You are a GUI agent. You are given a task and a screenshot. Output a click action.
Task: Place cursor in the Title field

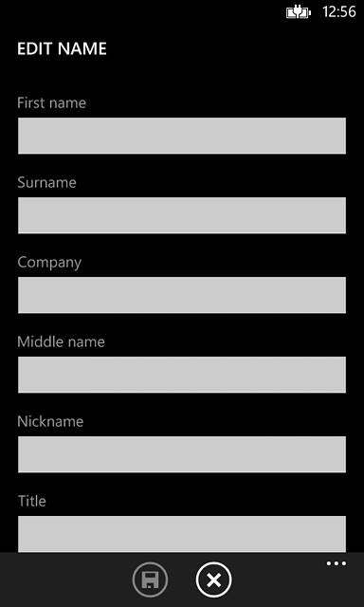182,534
